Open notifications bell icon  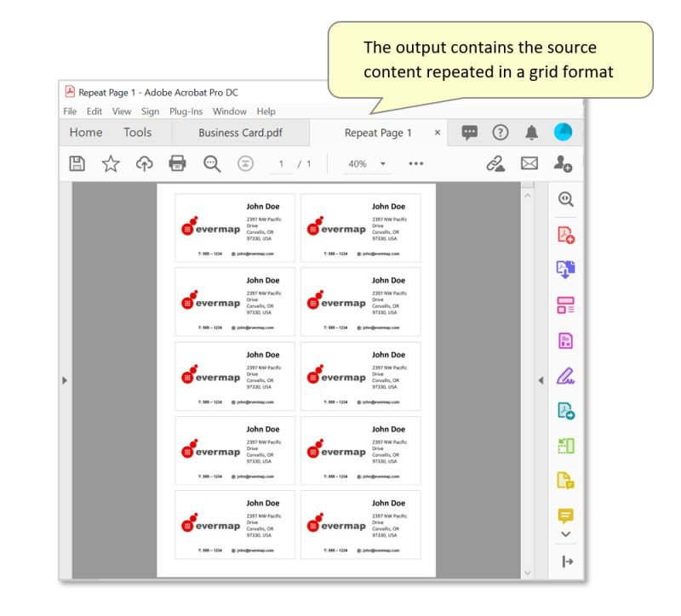click(531, 132)
